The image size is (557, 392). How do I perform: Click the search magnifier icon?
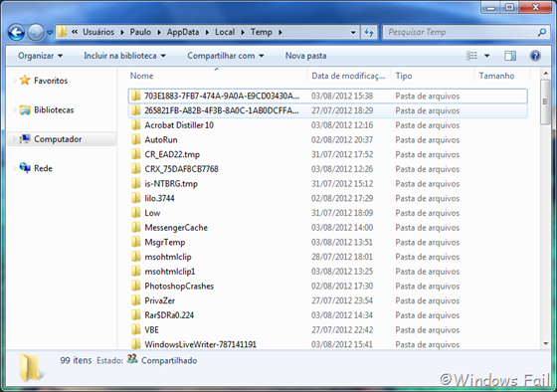[542, 33]
